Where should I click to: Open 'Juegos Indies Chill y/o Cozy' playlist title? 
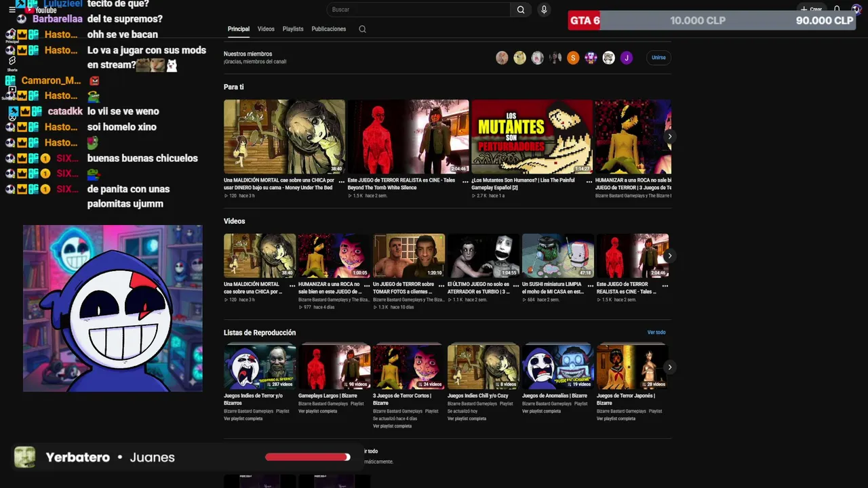click(478, 396)
